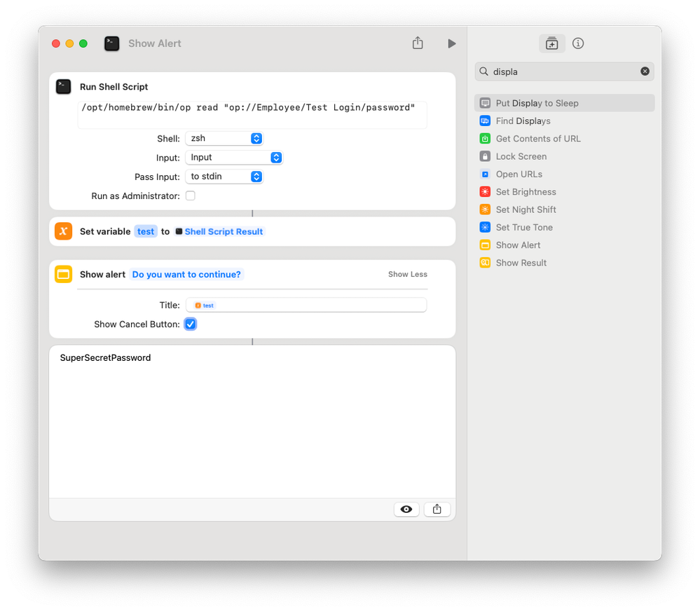The image size is (700, 611).
Task: Toggle Quick Look eye button for the result
Action: [406, 509]
